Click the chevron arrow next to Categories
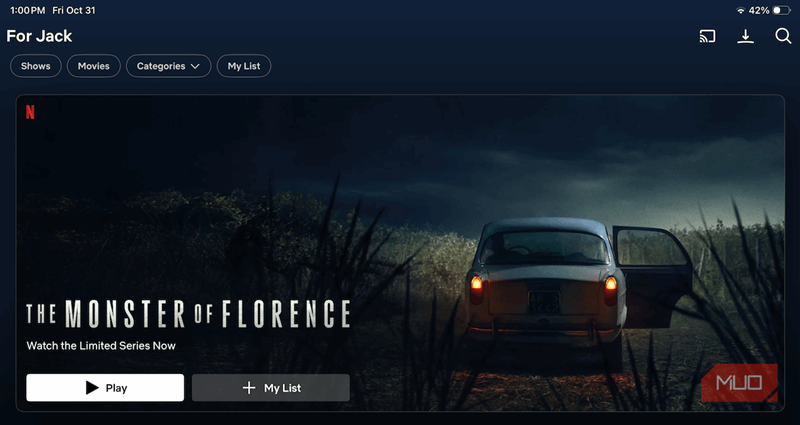This screenshot has height=425, width=800. (x=195, y=66)
